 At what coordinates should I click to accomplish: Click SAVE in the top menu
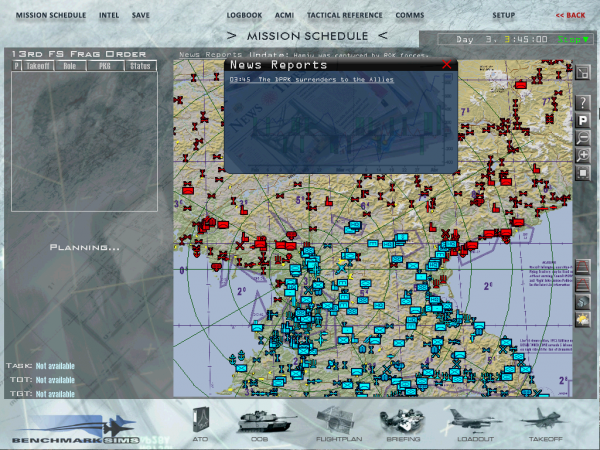click(x=140, y=15)
